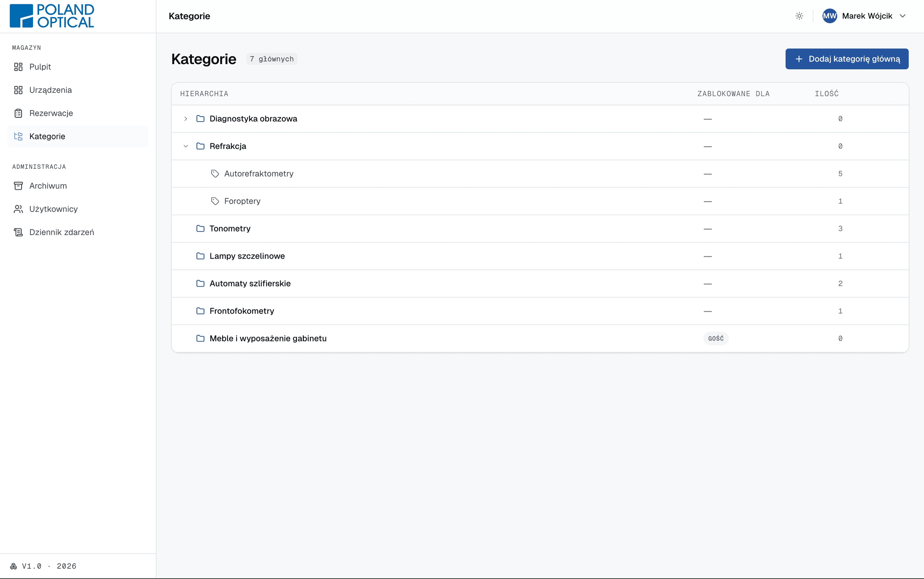Click the GOŚĆ badge on Meble row
The width and height of the screenshot is (924, 579).
click(716, 339)
